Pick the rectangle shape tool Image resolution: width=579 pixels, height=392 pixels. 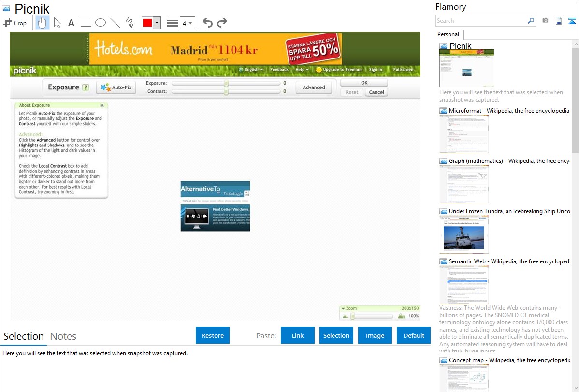(86, 23)
